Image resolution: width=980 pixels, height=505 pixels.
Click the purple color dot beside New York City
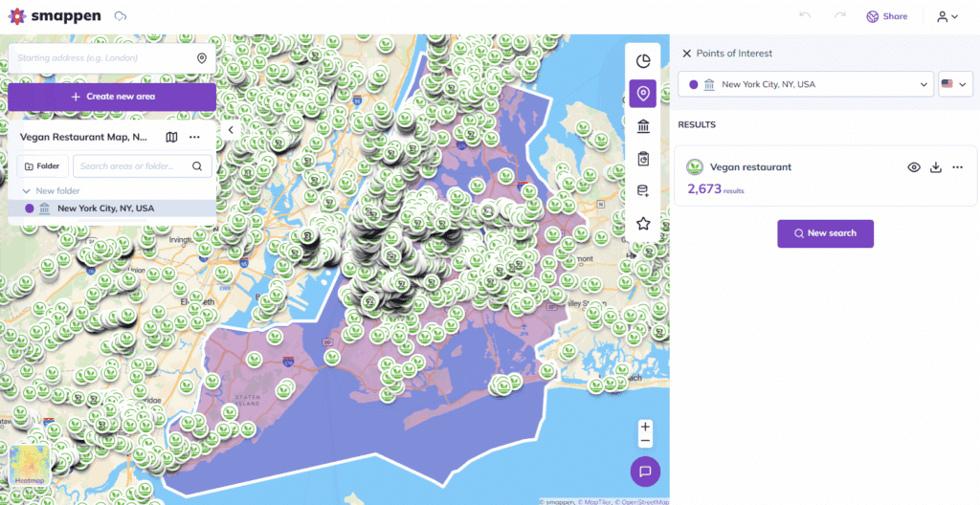pos(29,208)
